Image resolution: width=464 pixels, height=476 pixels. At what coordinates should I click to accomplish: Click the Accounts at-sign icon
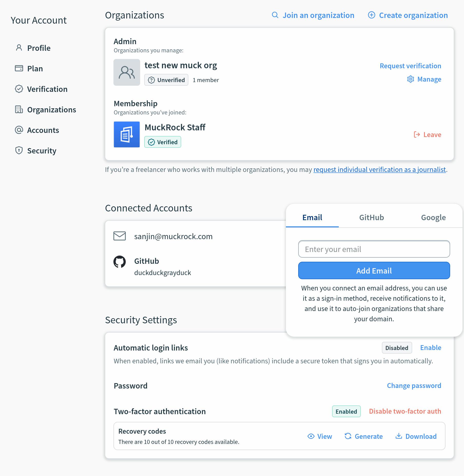(19, 130)
